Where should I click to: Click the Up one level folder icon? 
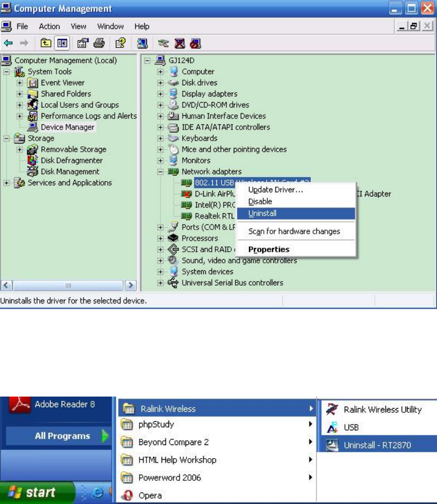(x=46, y=43)
